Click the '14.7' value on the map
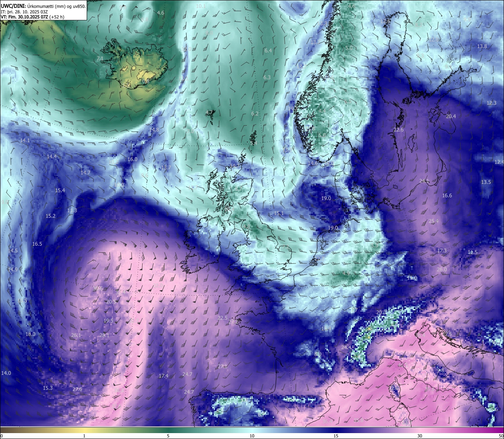 tap(85, 172)
